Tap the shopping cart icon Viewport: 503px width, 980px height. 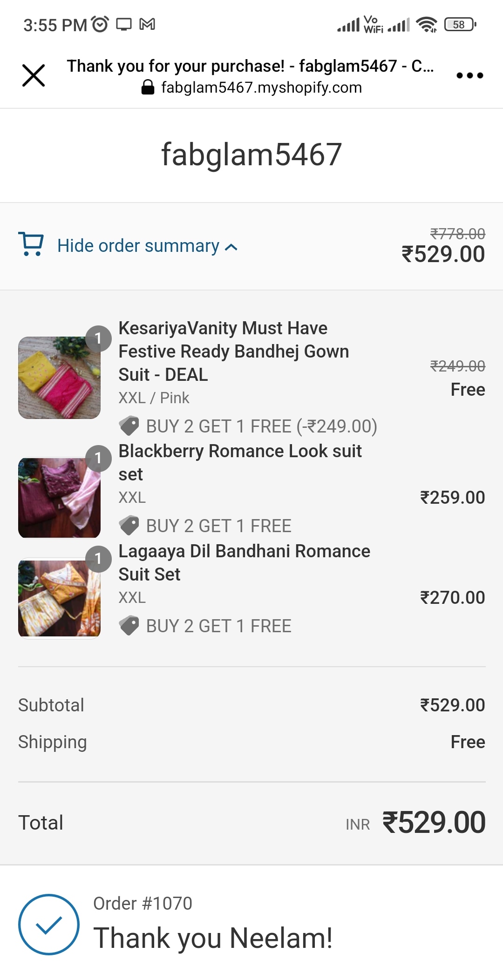(31, 244)
